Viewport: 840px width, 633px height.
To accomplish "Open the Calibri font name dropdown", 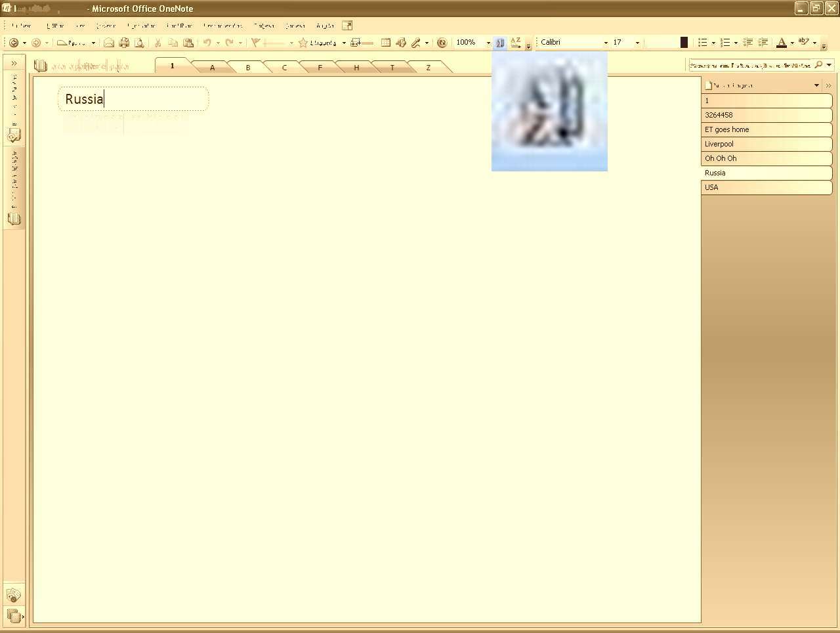I will click(606, 43).
